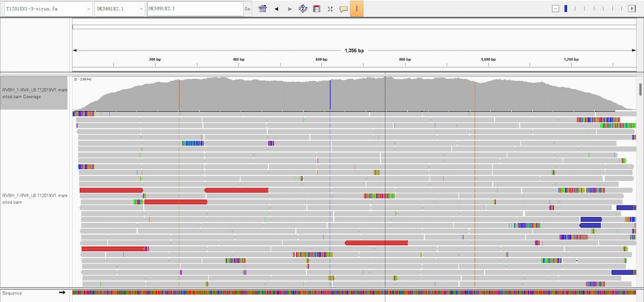Open the OK349182.1 chromosome dropdown

120,9
